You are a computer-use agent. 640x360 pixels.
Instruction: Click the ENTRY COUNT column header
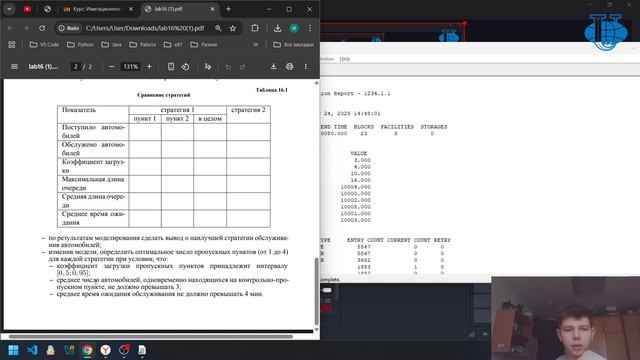(x=365, y=240)
